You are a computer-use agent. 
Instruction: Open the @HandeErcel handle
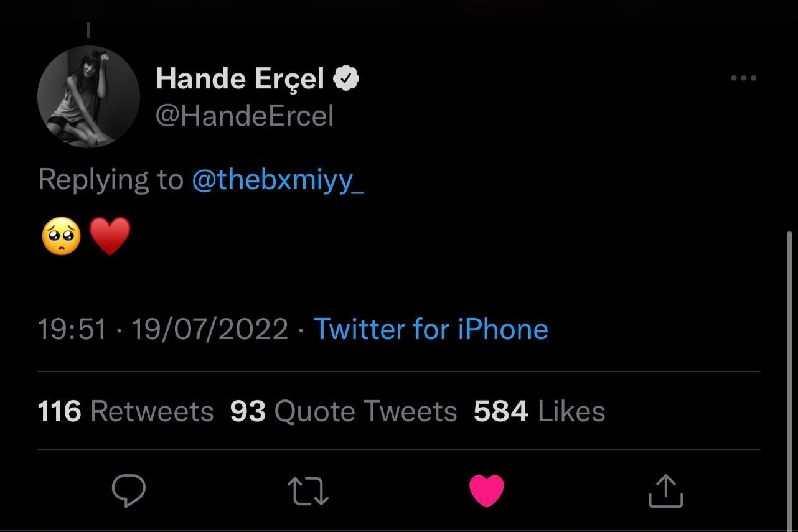click(244, 116)
